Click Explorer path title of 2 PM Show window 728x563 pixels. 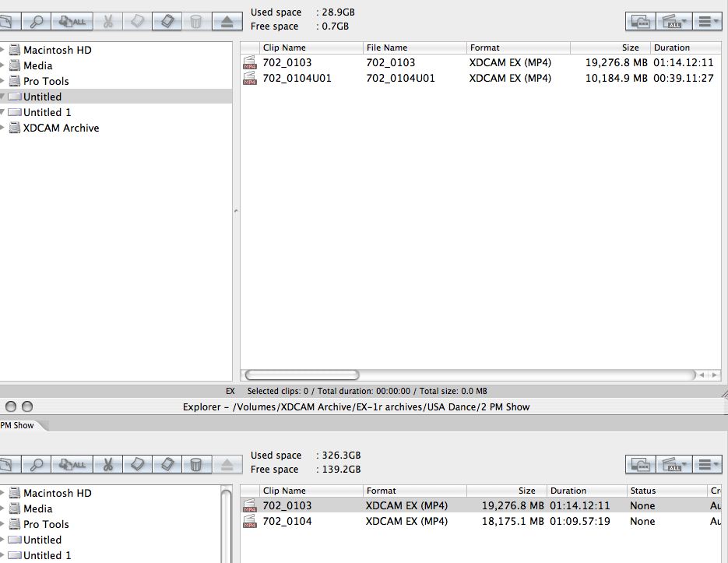point(356,407)
